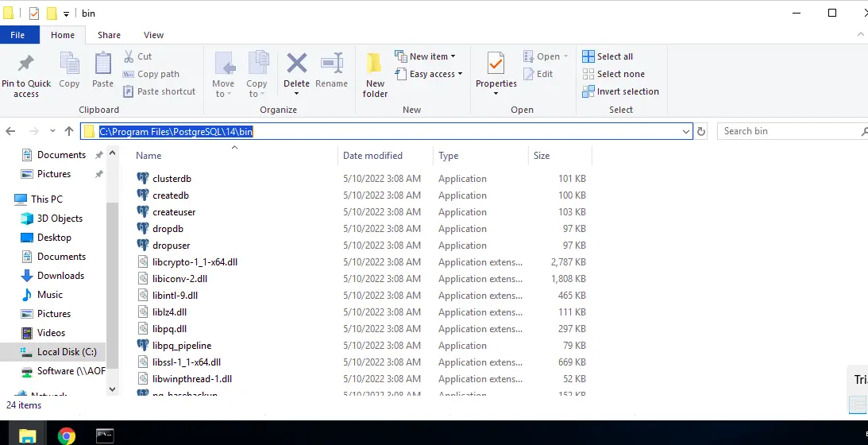
Task: Click the Edit button in Open group
Action: (538, 74)
